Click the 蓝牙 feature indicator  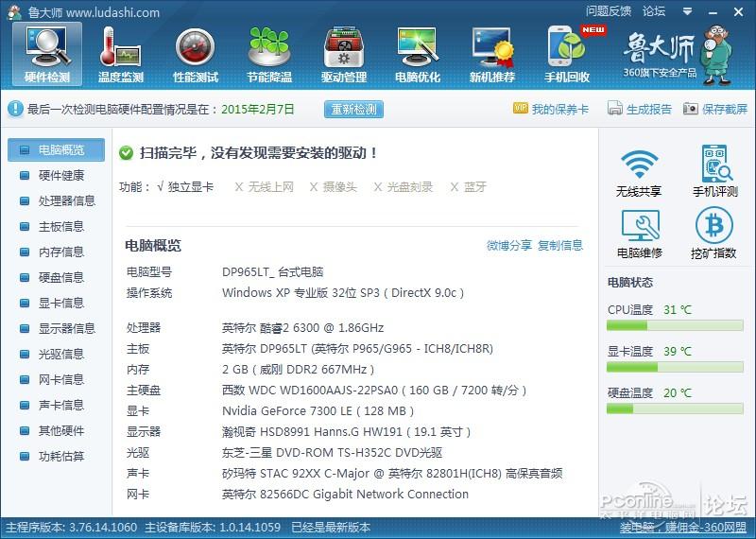pos(468,186)
